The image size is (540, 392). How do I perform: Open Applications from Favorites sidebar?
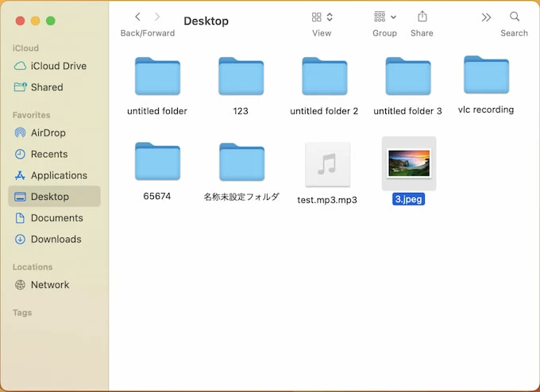[x=58, y=175]
